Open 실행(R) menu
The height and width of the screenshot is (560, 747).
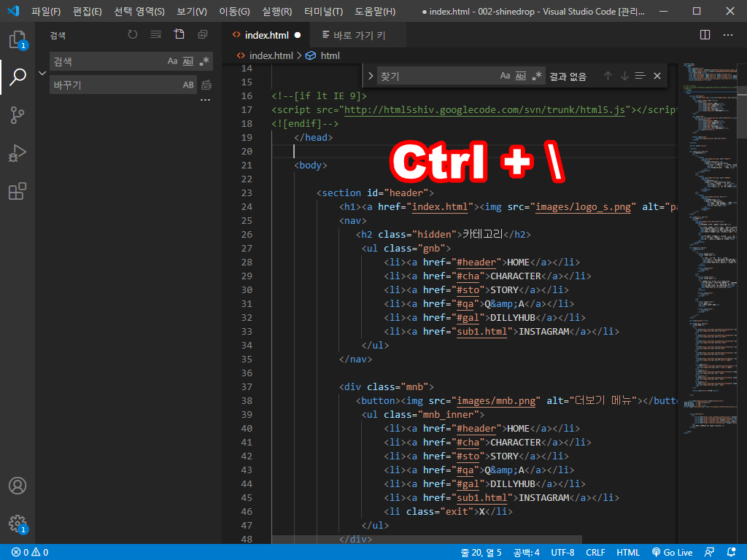pos(276,12)
